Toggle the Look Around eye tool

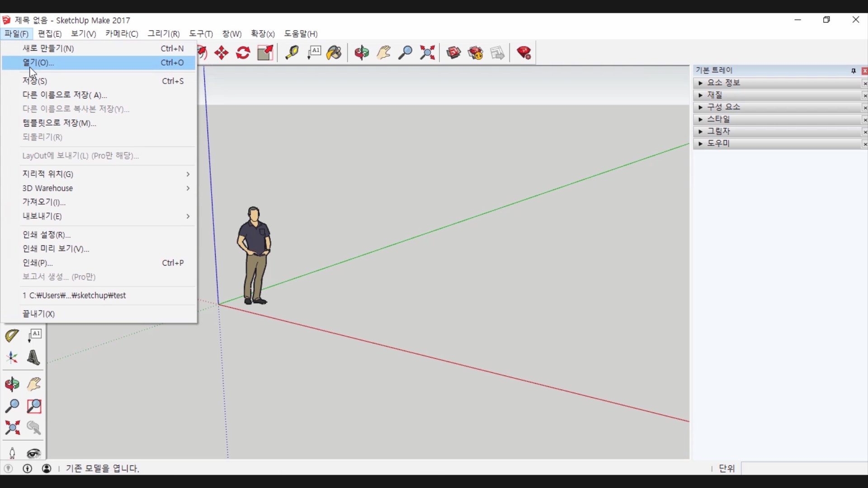(x=34, y=453)
